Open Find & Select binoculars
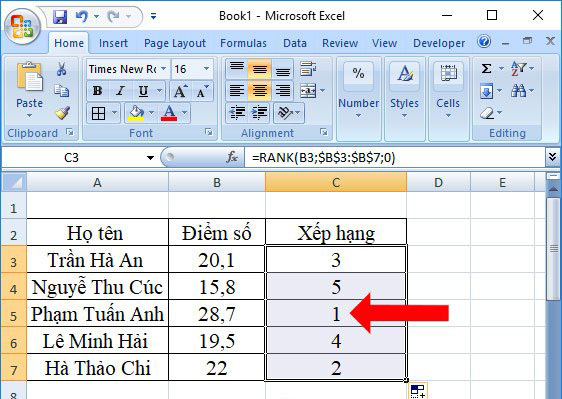 [522, 91]
